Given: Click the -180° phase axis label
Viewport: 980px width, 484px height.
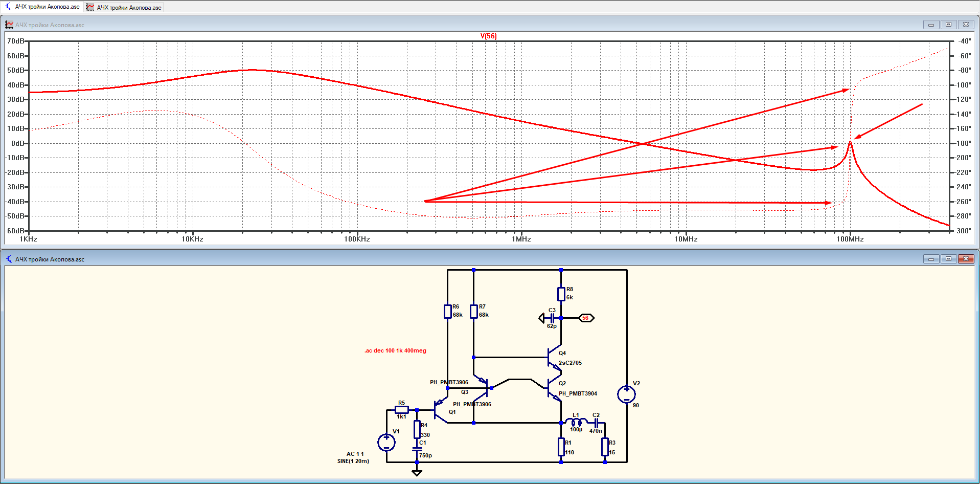Looking at the screenshot, I should click(964, 143).
